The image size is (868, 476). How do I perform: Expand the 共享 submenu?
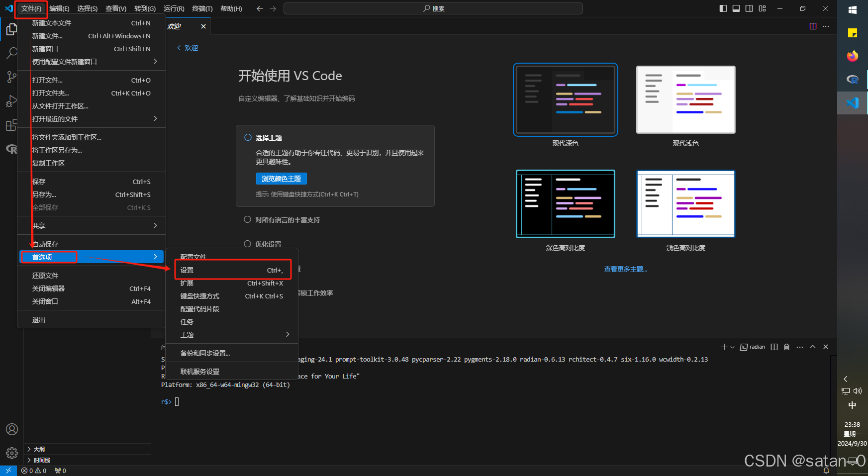pos(92,225)
